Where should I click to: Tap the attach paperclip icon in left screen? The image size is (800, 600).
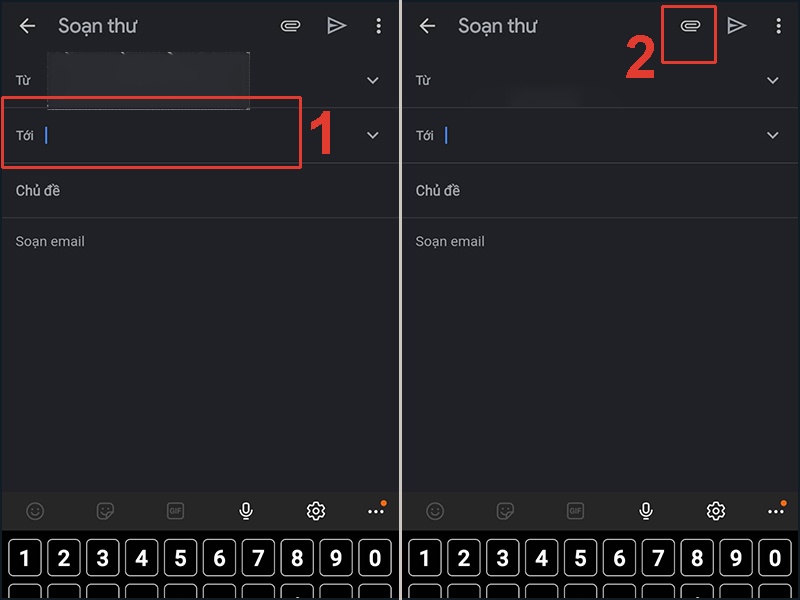click(290, 26)
